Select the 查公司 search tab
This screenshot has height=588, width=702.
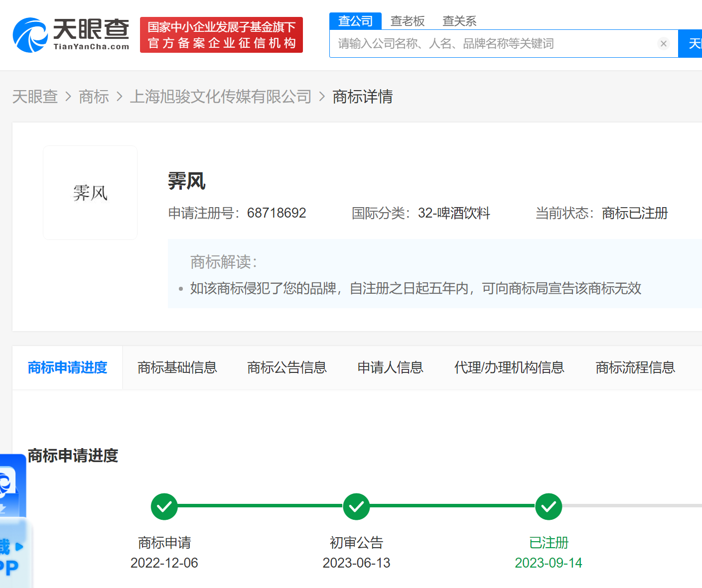click(355, 21)
